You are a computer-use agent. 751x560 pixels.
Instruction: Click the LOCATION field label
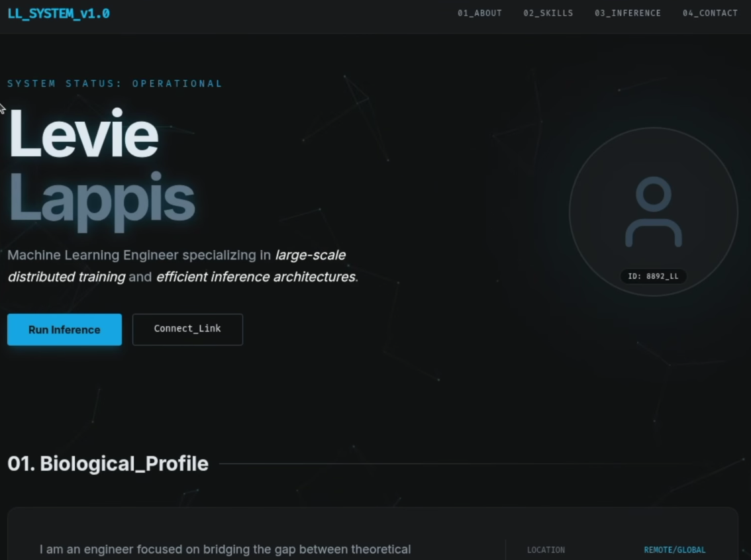[x=546, y=550]
